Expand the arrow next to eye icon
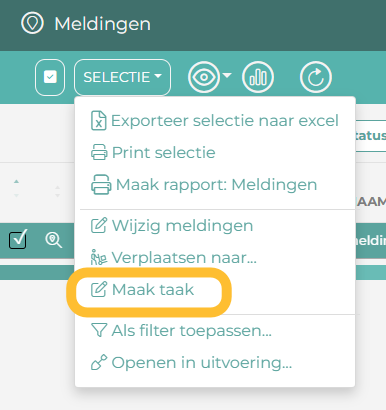 (227, 76)
